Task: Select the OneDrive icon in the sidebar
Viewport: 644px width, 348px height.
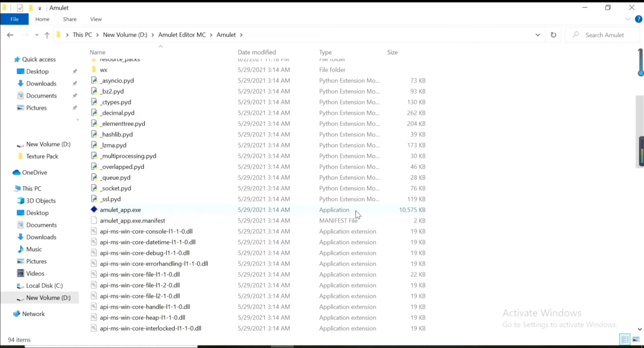Action: [16, 172]
